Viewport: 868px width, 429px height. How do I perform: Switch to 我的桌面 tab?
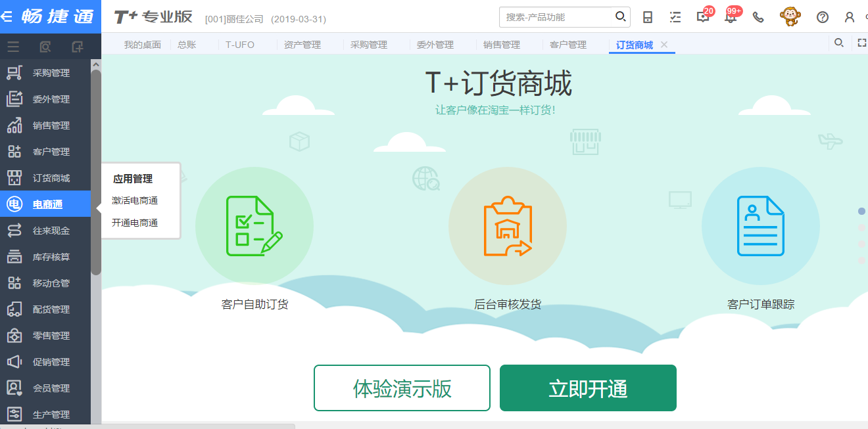143,45
